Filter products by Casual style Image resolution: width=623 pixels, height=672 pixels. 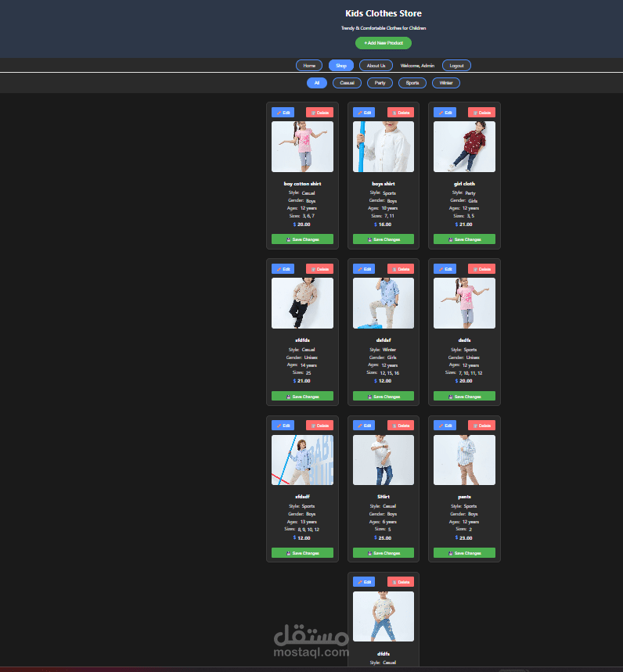click(x=347, y=83)
